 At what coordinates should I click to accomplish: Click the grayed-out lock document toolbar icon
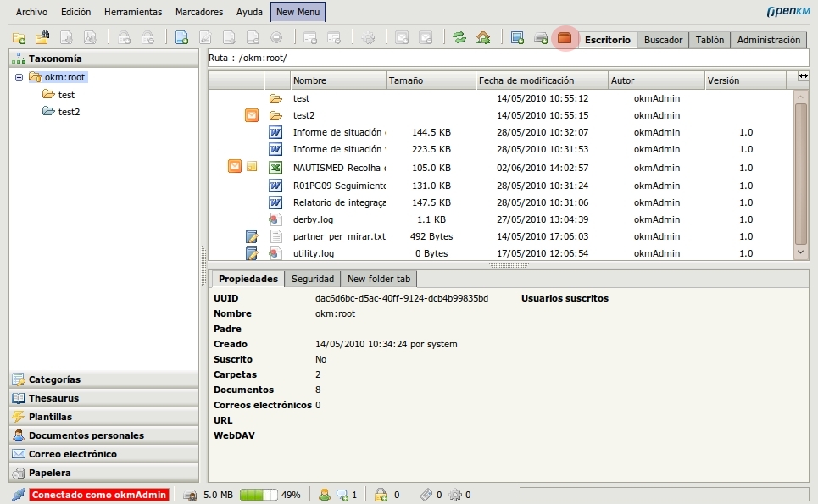coord(124,37)
